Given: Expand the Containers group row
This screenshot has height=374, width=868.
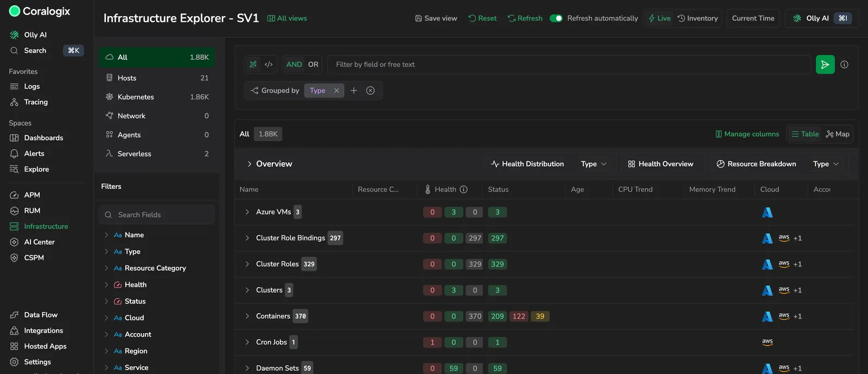Looking at the screenshot, I should click(x=247, y=316).
